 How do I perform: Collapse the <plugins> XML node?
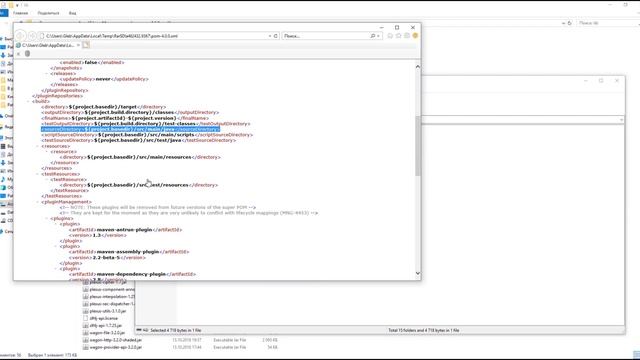coord(47,218)
